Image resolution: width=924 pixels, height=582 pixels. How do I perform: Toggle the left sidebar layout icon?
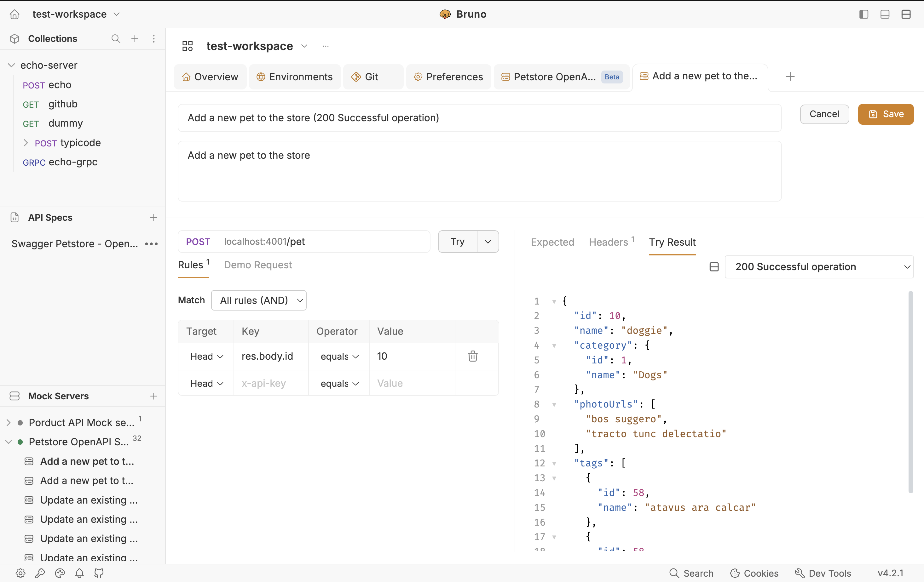tap(863, 14)
